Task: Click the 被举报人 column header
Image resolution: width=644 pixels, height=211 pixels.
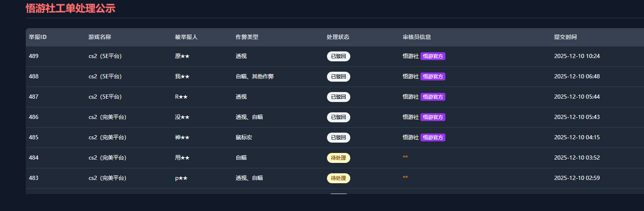Action: [186, 37]
